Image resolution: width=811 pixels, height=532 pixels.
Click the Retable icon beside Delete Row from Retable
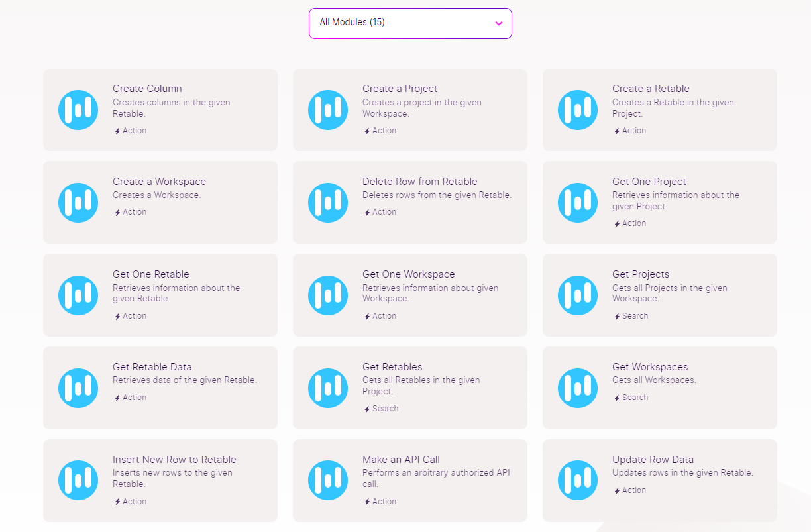pyautogui.click(x=328, y=203)
